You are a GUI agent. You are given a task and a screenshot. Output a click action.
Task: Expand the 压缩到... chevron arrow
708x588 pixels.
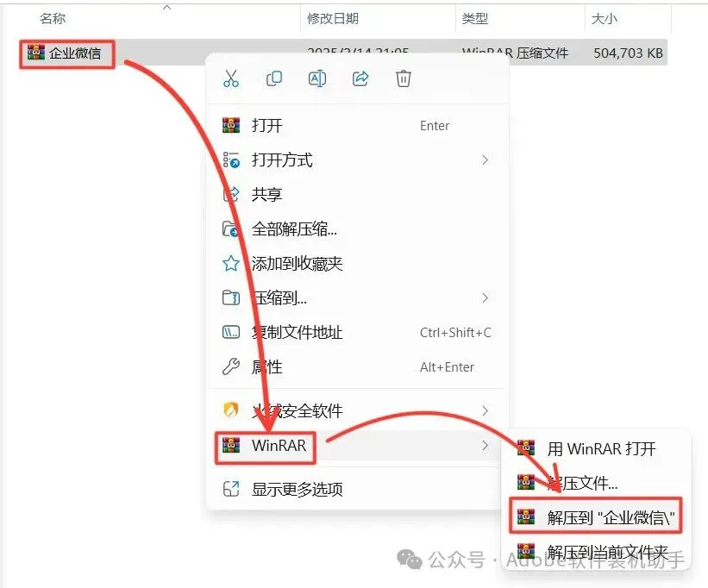coord(485,297)
